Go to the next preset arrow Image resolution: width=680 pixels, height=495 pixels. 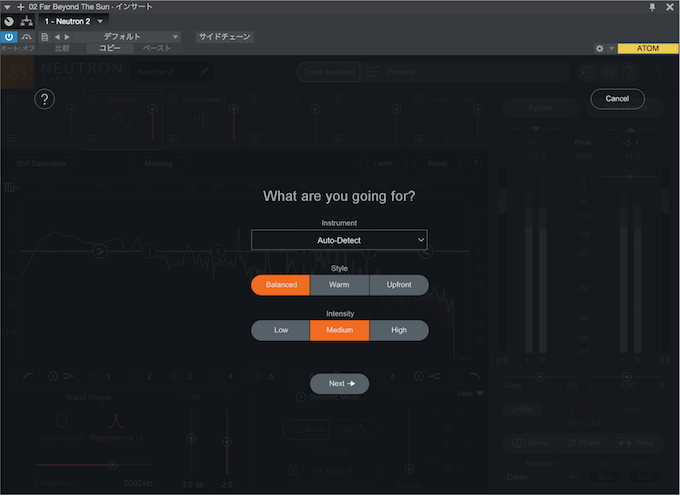coord(67,37)
